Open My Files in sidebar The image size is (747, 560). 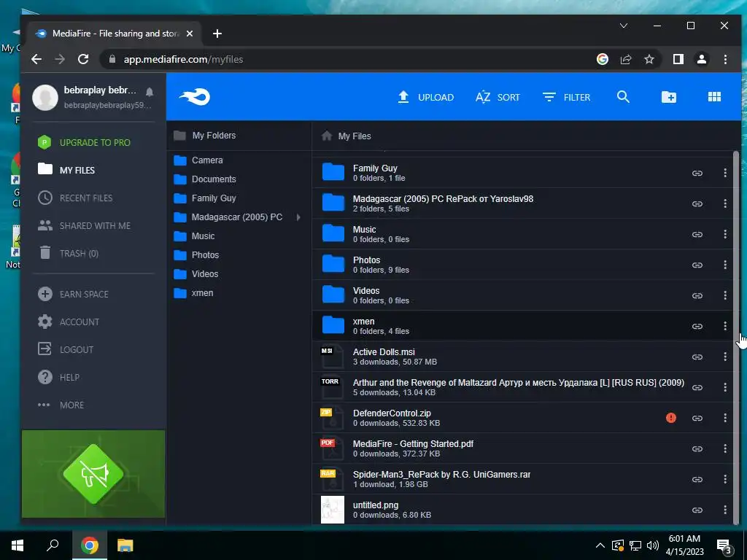coord(66,170)
